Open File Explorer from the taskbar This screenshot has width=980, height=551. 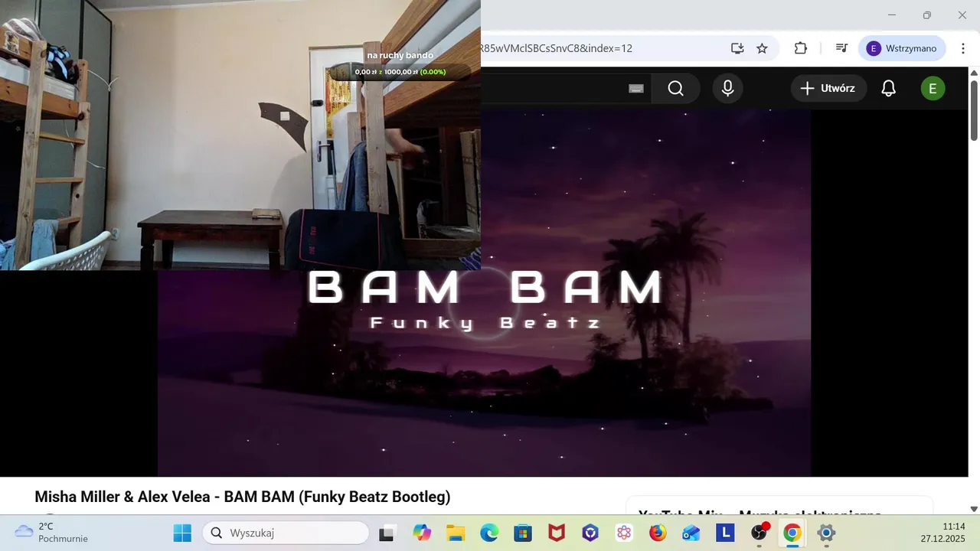tap(456, 533)
